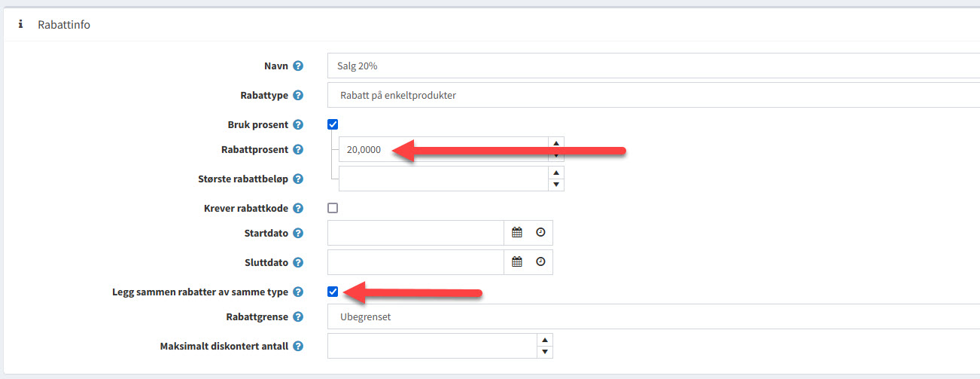Click the Største rabattbeløp help icon

pos(298,179)
